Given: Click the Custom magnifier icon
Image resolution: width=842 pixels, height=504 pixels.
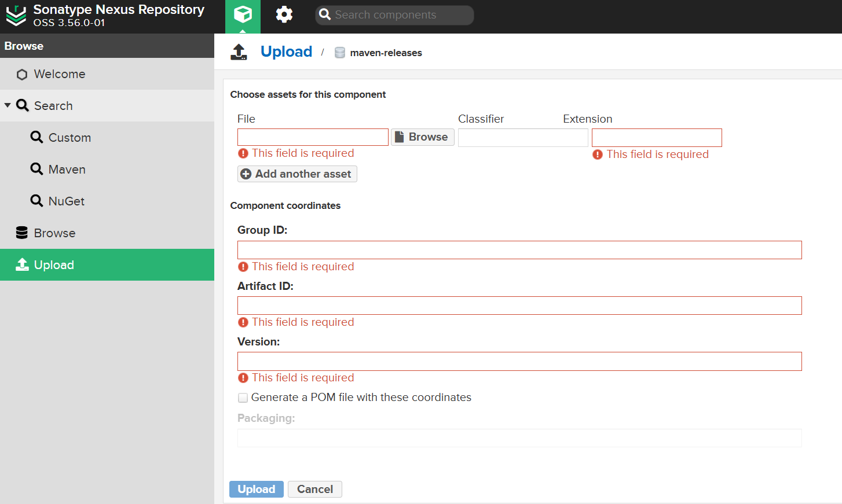Looking at the screenshot, I should (x=36, y=137).
